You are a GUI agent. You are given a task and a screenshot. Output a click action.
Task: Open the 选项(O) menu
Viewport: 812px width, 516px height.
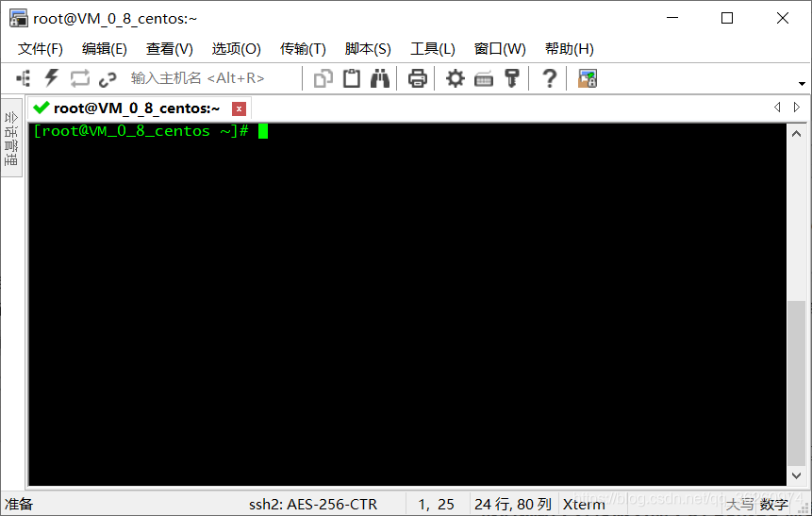click(236, 49)
